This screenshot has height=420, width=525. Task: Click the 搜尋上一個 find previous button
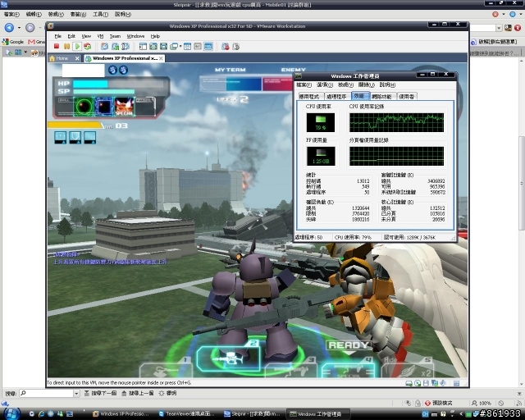pyautogui.click(x=138, y=393)
